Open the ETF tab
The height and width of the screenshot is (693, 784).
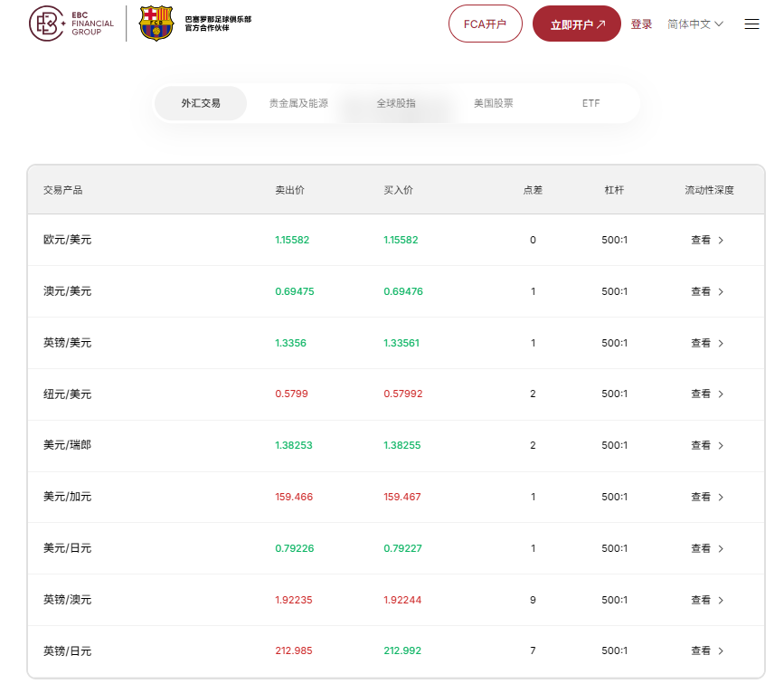pyautogui.click(x=590, y=103)
